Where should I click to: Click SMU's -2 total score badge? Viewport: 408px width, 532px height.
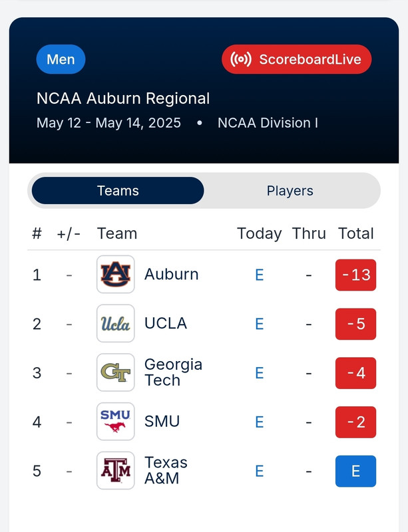pos(355,422)
